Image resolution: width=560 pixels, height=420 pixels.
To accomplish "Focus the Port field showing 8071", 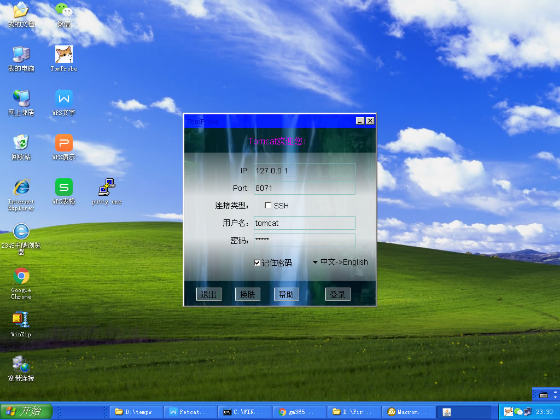I will pos(305,188).
